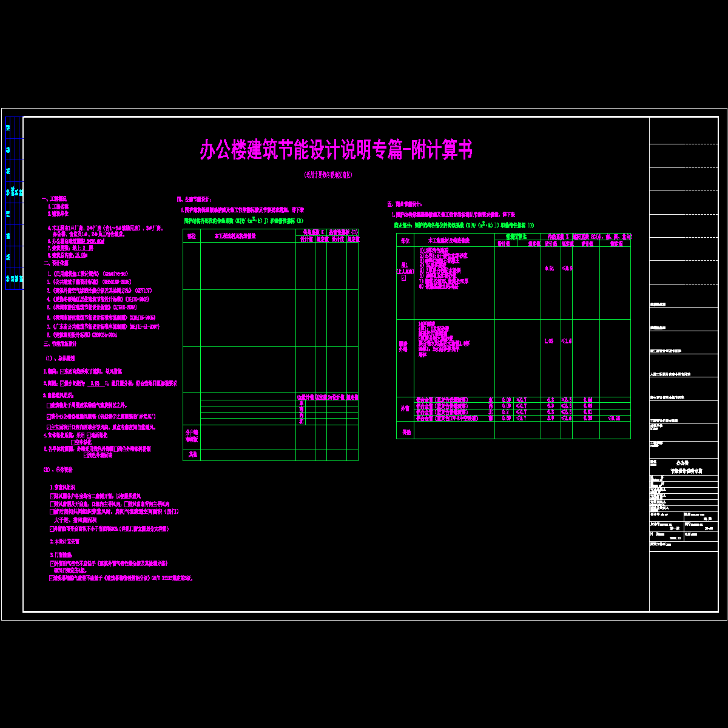Click the main drawing title 办公楼建筑节能设计说明专篇-附计算书
728x728 pixels.
click(x=336, y=150)
